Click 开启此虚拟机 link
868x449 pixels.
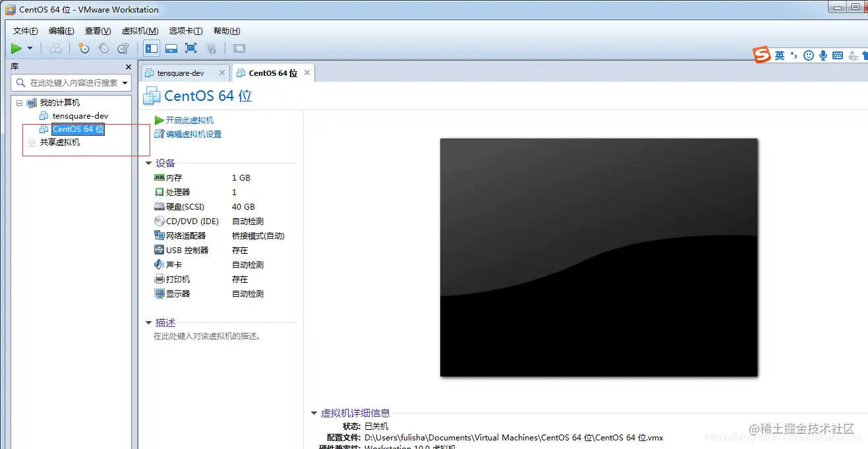click(190, 121)
